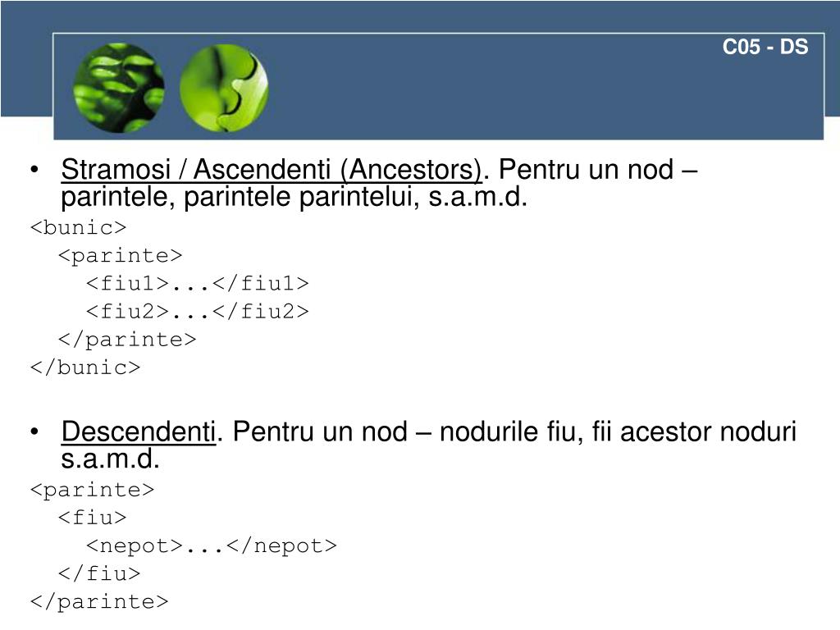Click the dark green leaf circle image
The image size is (840, 630).
click(x=119, y=87)
